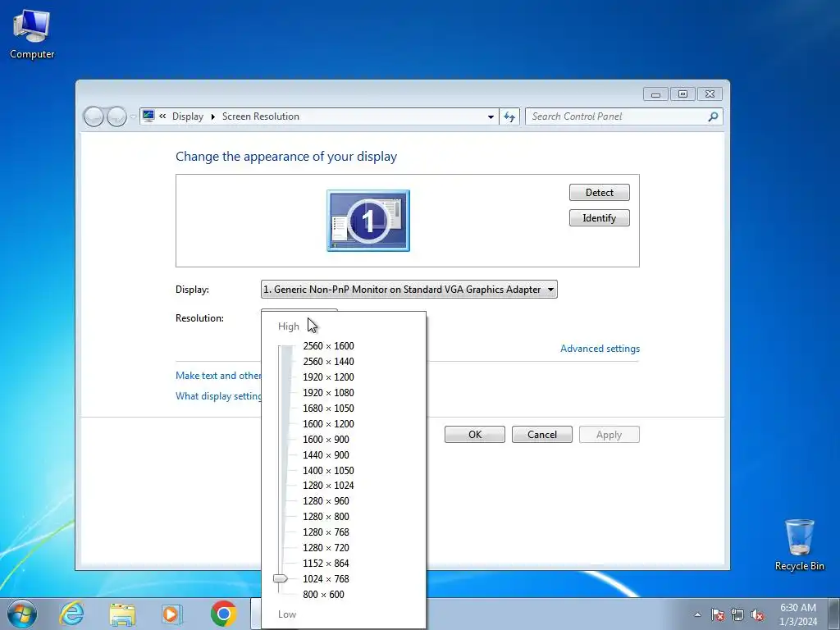Set resolution to 2560 × 1600
This screenshot has height=630, width=840.
tap(328, 346)
